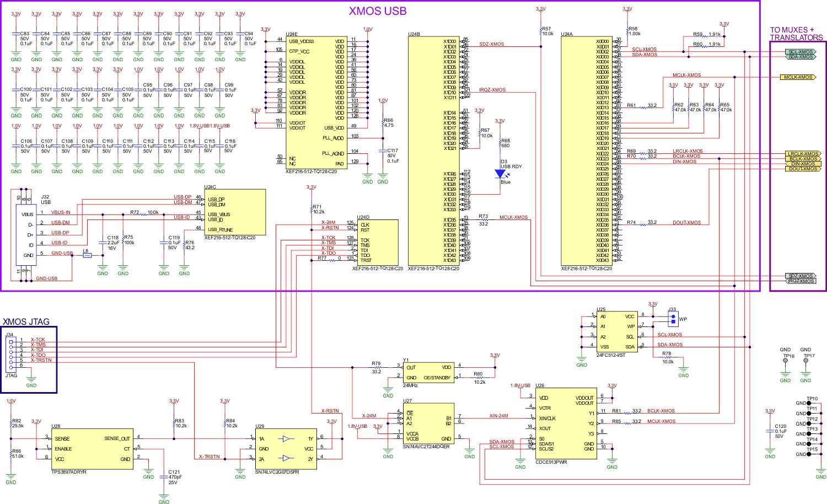Select resistor R58 1.00k label
The height and width of the screenshot is (504, 827).
click(x=634, y=31)
